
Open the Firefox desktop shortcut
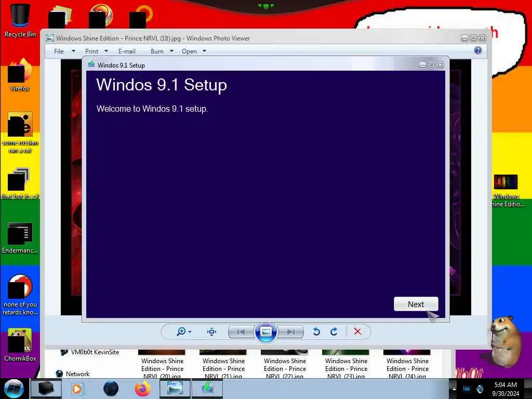click(20, 75)
